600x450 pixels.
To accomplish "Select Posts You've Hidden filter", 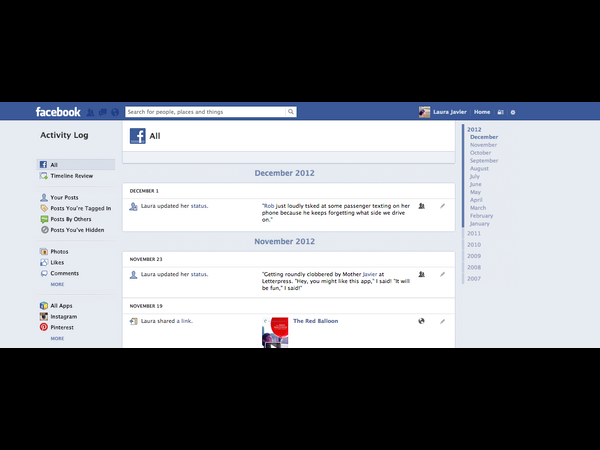I will point(76,229).
